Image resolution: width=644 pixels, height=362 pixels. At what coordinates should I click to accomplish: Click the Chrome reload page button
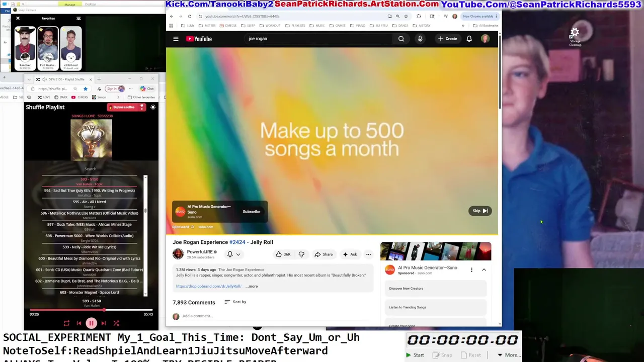[x=190, y=16]
